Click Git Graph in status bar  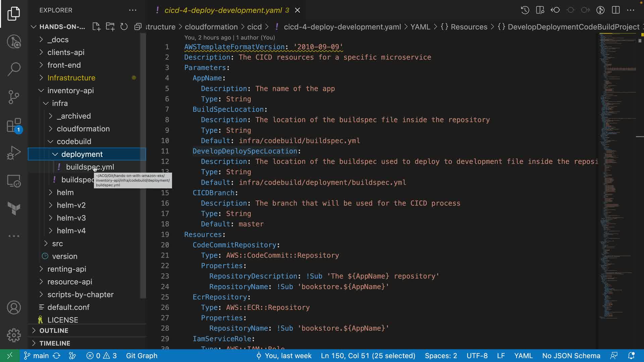142,356
